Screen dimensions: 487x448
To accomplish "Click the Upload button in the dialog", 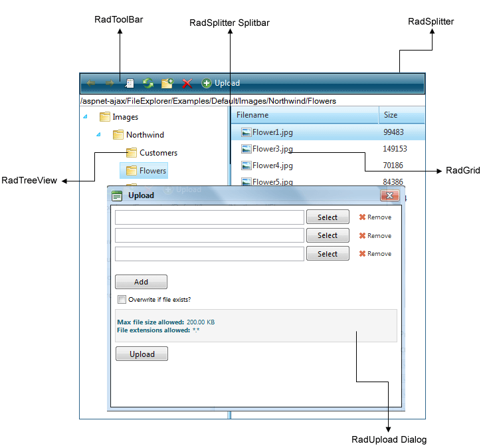I will point(142,354).
